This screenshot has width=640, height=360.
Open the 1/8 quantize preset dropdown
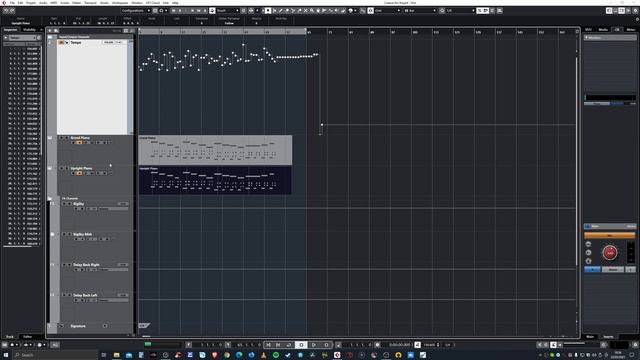tap(460, 11)
